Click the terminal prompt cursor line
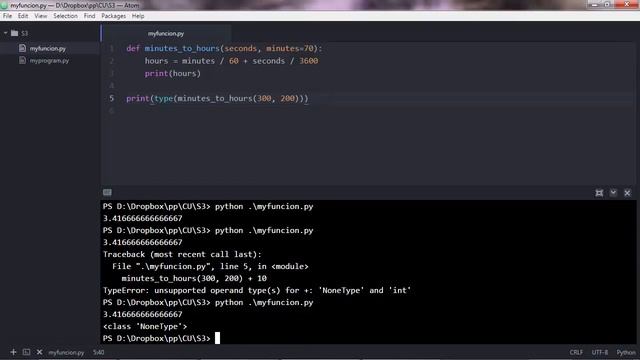 pyautogui.click(x=161, y=338)
